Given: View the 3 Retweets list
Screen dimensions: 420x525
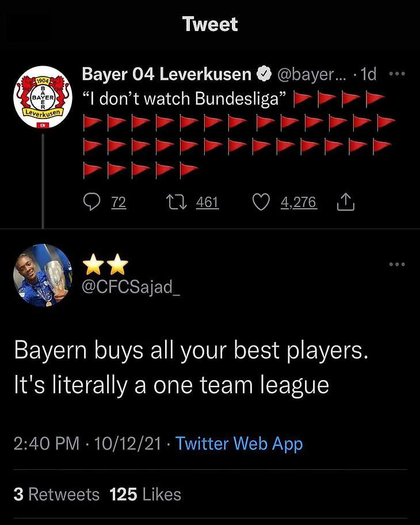Looking at the screenshot, I should pyautogui.click(x=56, y=495).
